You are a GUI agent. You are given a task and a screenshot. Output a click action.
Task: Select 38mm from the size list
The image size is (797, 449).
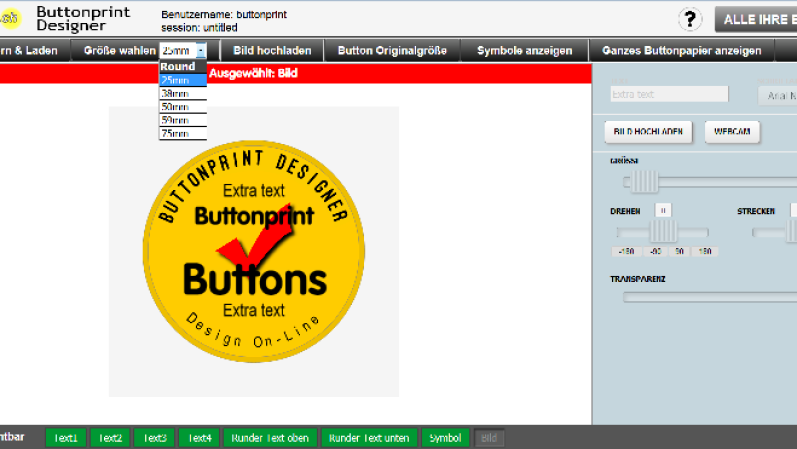183,93
